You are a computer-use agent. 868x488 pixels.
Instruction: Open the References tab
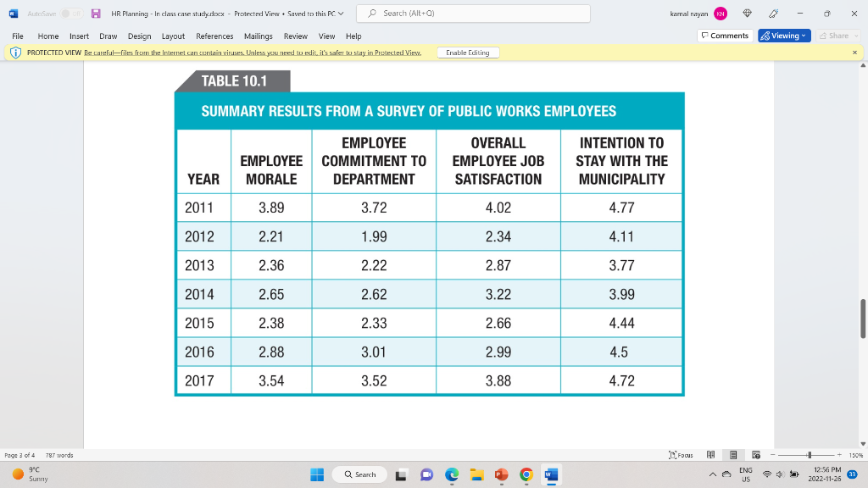coord(214,36)
